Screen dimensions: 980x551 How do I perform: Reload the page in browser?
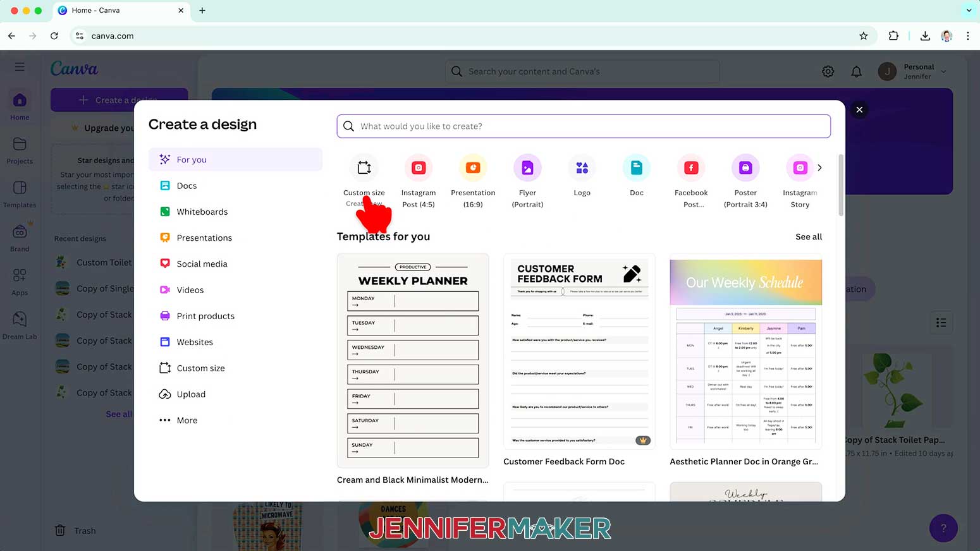(x=54, y=36)
